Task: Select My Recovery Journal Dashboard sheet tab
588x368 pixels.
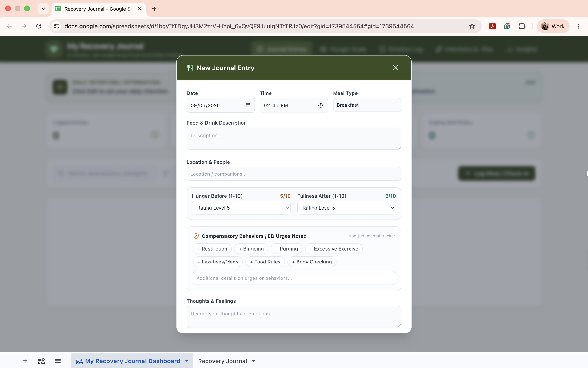Action: [132, 361]
